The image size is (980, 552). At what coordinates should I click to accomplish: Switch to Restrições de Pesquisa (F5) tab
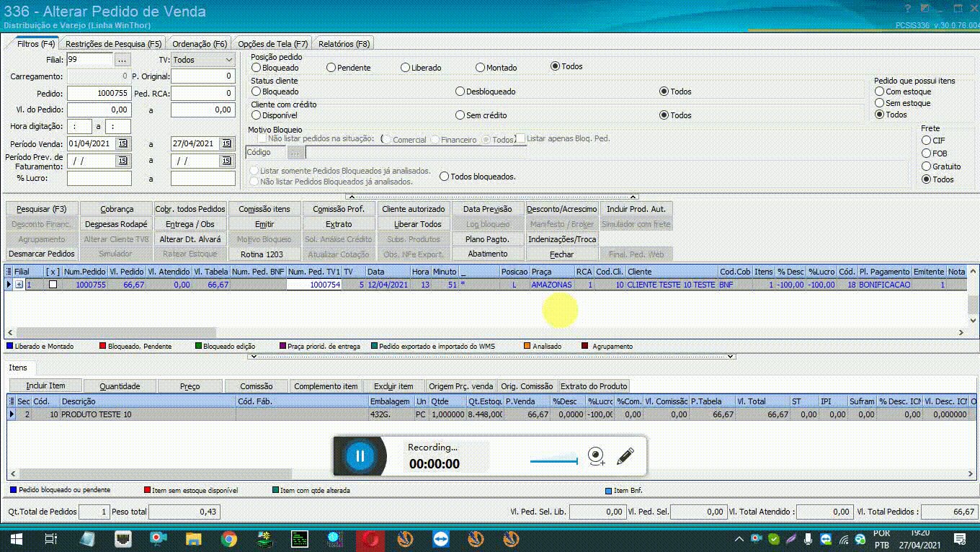[114, 44]
